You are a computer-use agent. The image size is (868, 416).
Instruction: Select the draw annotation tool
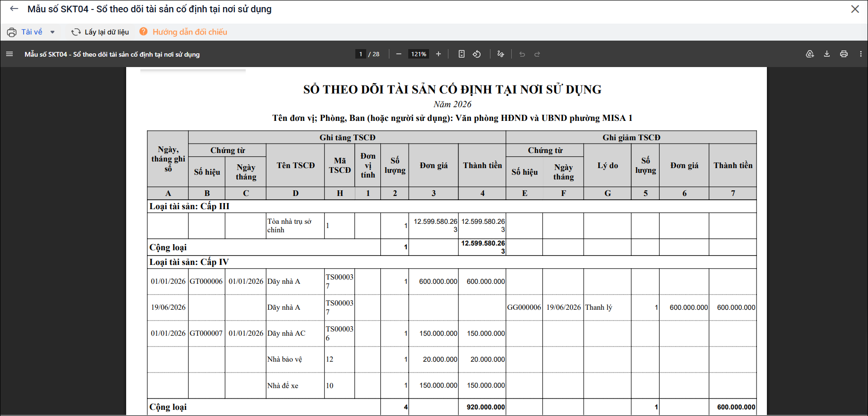[501, 54]
